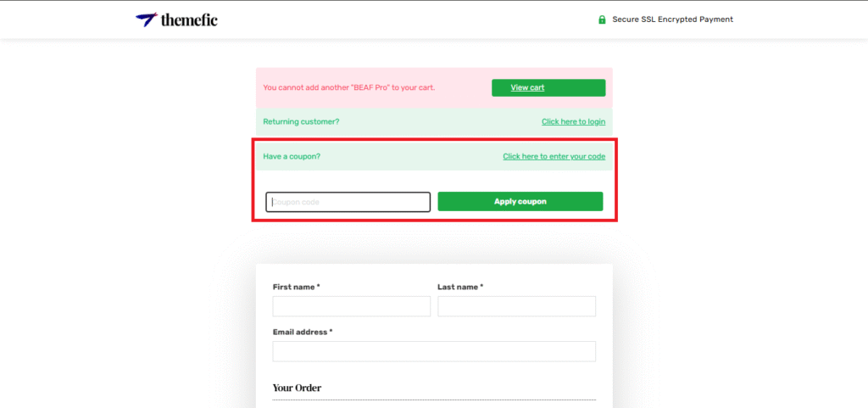868x408 pixels.
Task: Click the Your Order section heading
Action: pyautogui.click(x=297, y=388)
